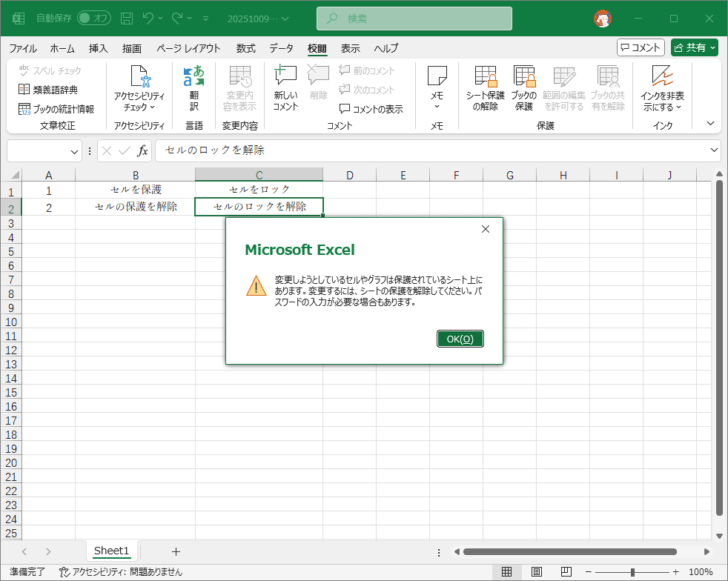728x581 pixels.
Task: Click Workbook Statistics (ブックの統計情報)
Action: pyautogui.click(x=56, y=109)
